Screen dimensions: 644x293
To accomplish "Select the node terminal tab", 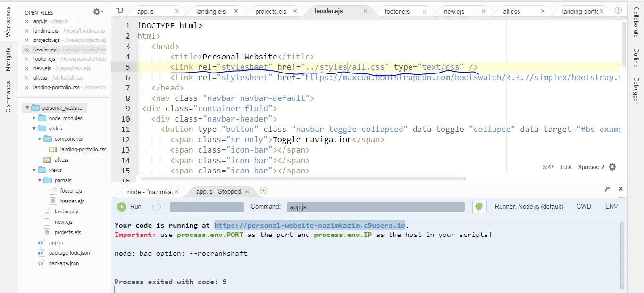I will pyautogui.click(x=150, y=192).
